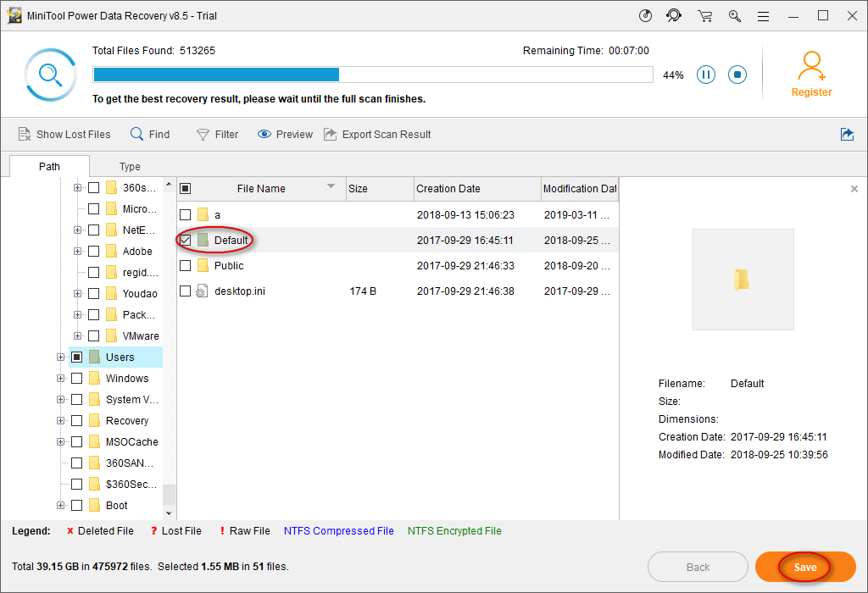
Task: Click the Windows folder icon in tree
Action: coord(95,379)
